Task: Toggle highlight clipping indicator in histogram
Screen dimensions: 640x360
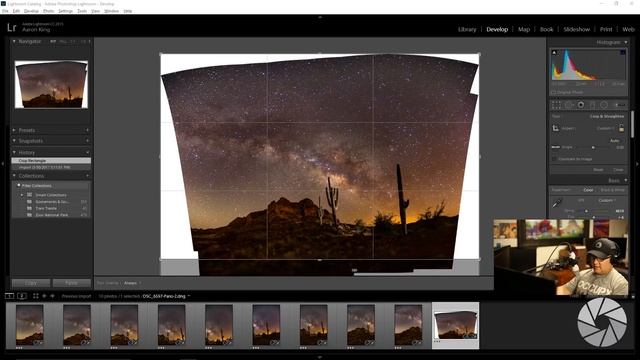Action: (x=623, y=52)
